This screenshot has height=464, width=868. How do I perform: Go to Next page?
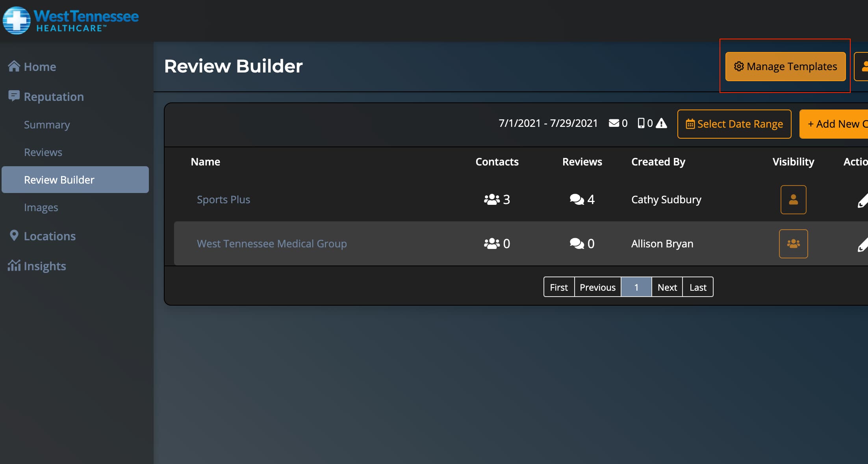[x=667, y=287]
